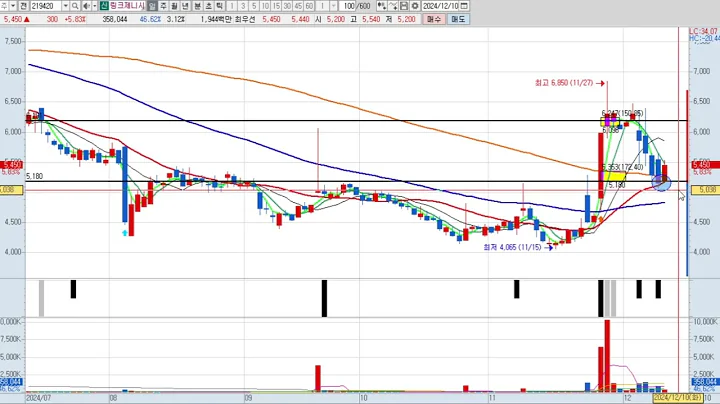Click the add indicator chart icon
720x404 pixels.
(x=382, y=6)
